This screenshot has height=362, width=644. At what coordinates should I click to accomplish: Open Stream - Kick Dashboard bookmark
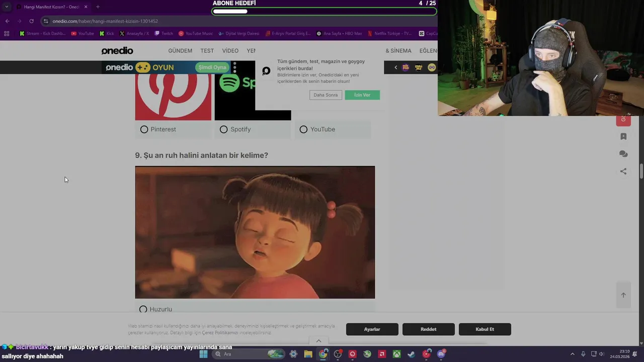coord(43,34)
